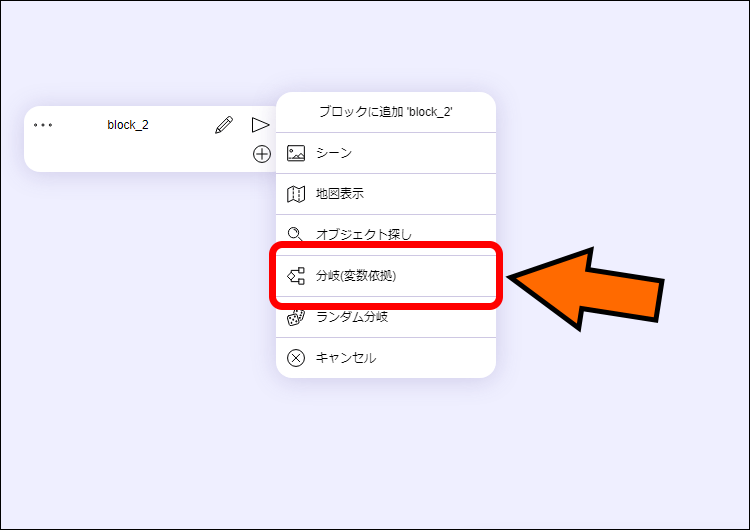Click the pencil edit icon on block_2
This screenshot has height=530, width=750.
click(x=224, y=125)
